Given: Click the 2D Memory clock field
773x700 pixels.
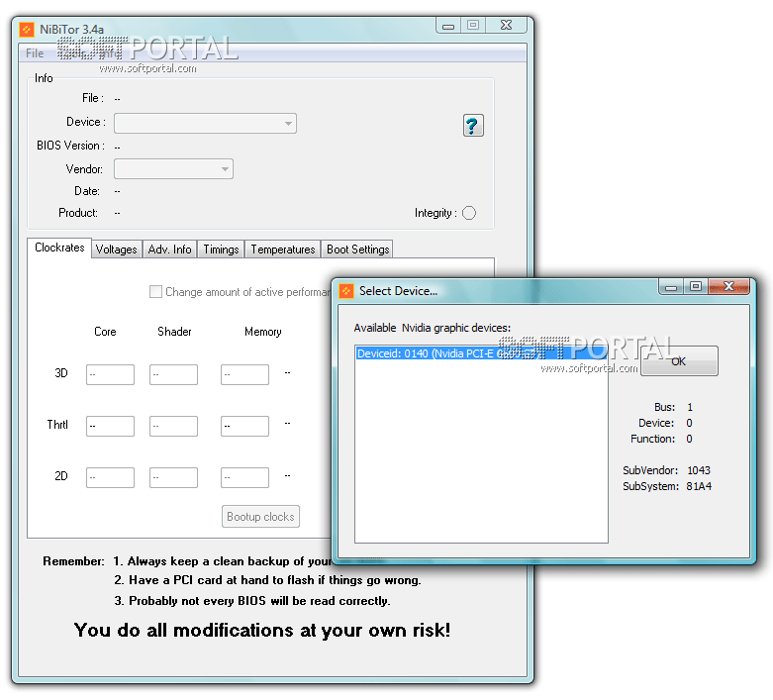Looking at the screenshot, I should (x=244, y=477).
